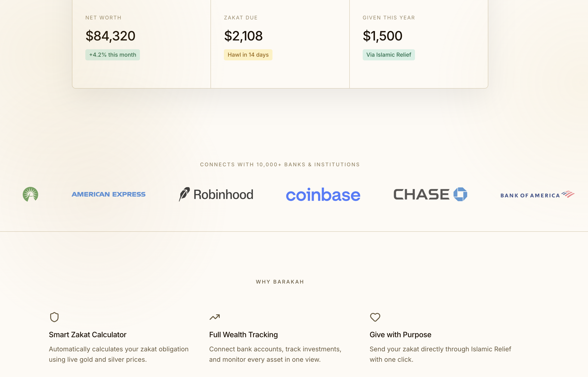
Task: Click the 'Hawl in 14 days' badge
Action: pos(248,55)
